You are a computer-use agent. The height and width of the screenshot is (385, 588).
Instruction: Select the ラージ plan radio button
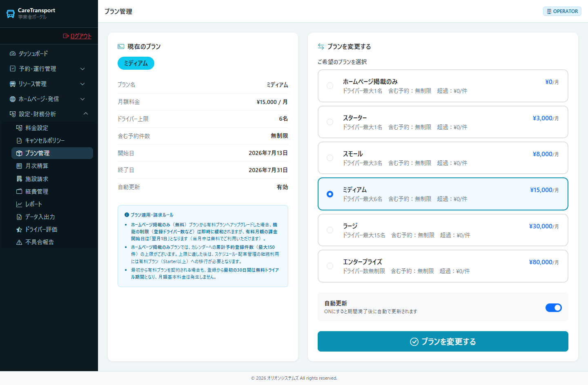pos(330,230)
